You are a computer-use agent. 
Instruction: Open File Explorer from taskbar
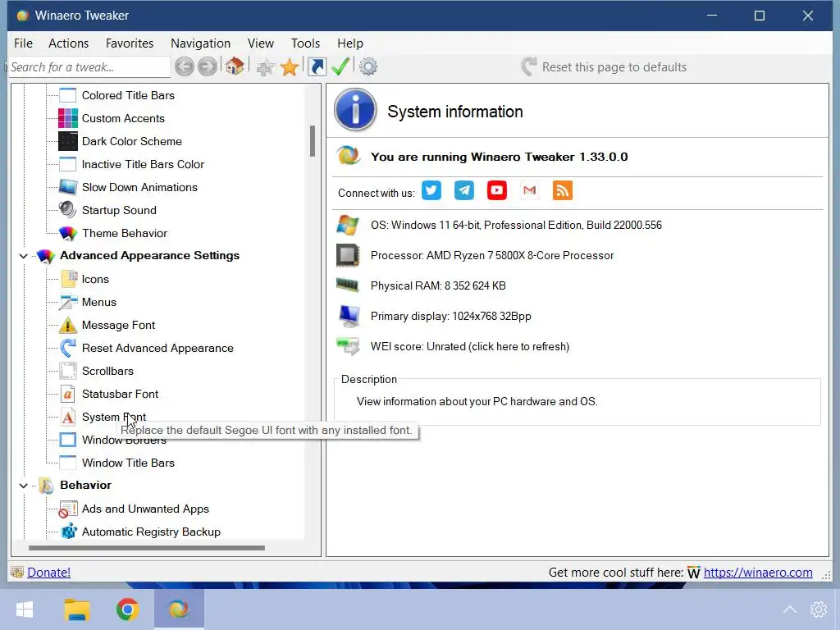76,609
